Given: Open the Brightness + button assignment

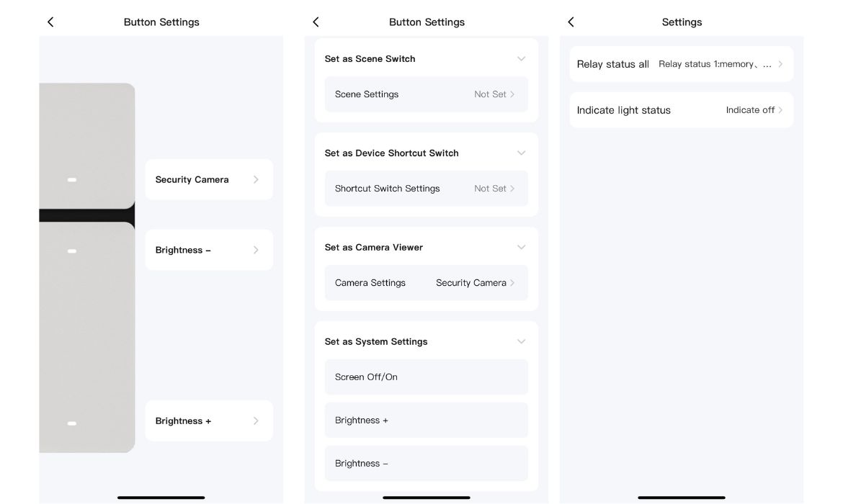Looking at the screenshot, I should (x=208, y=420).
